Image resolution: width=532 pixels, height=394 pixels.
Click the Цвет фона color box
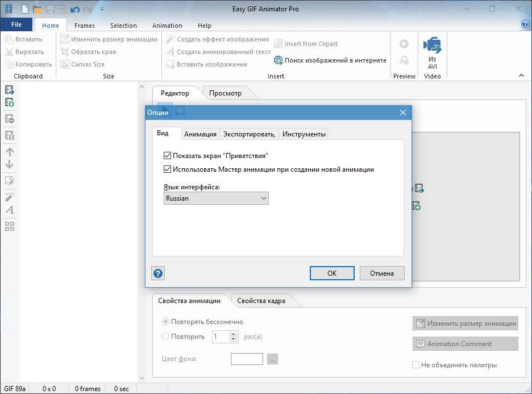click(247, 359)
